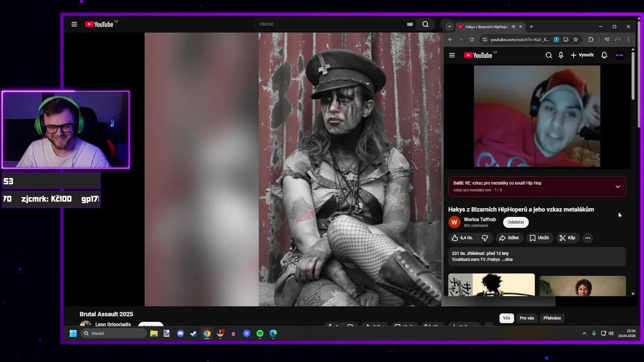Select the Vše filter chip
This screenshot has height=362, width=644.
507,318
